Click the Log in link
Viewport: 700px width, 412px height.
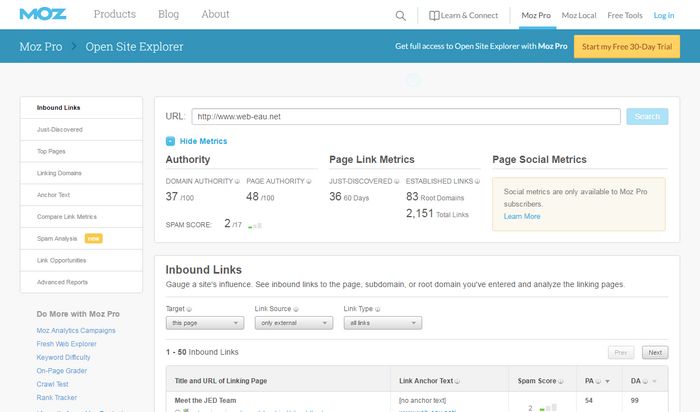(x=664, y=16)
